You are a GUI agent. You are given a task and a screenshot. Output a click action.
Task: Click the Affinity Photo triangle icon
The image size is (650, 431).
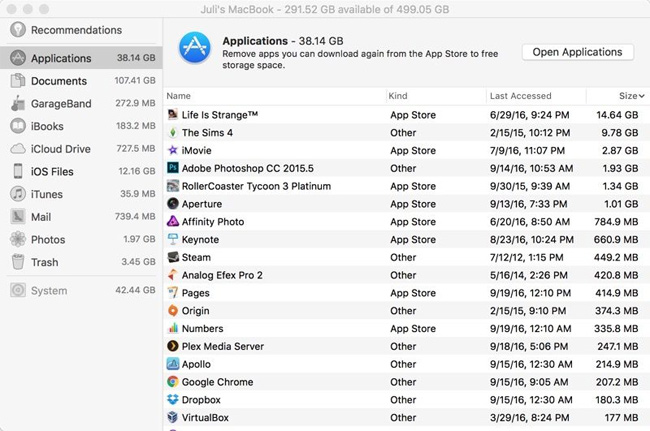point(172,221)
